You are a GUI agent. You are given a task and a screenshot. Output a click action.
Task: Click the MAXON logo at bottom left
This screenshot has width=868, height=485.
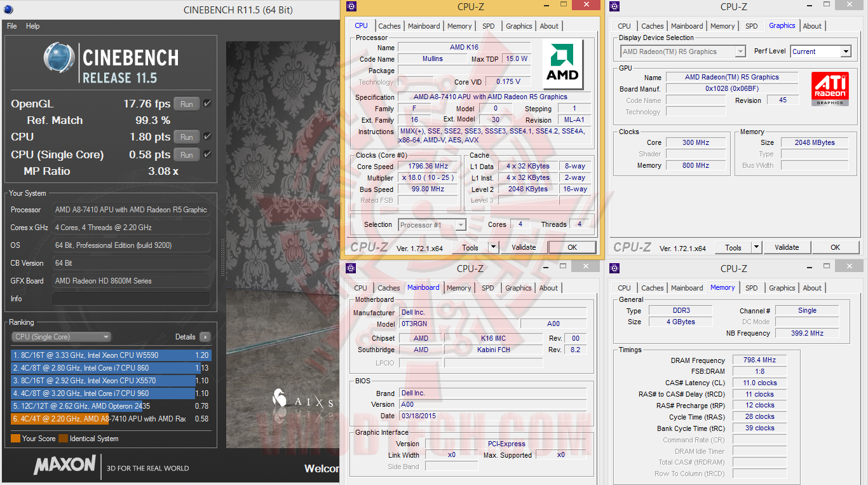[65, 465]
